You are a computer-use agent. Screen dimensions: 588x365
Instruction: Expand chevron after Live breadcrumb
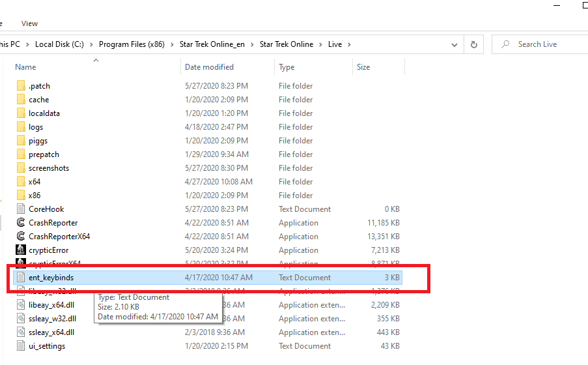coord(349,44)
